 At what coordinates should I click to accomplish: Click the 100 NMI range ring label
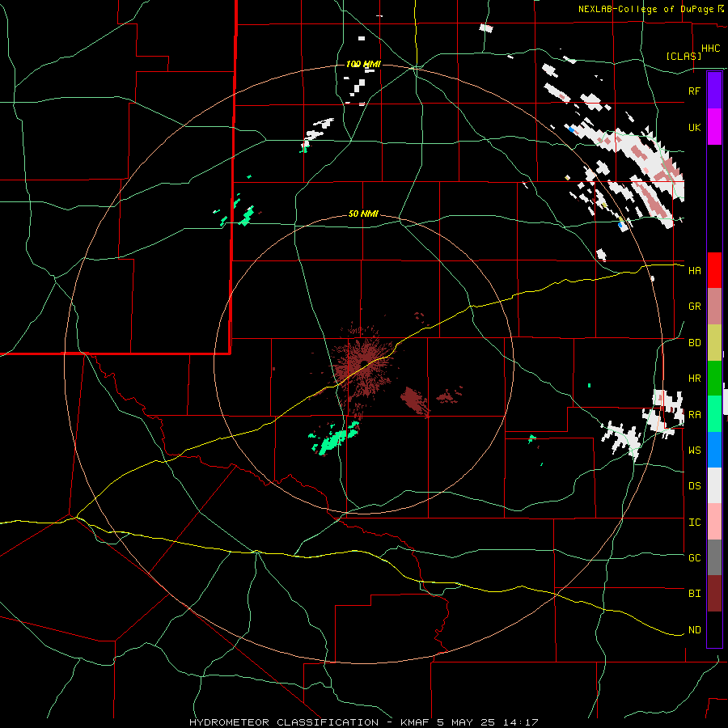(363, 64)
